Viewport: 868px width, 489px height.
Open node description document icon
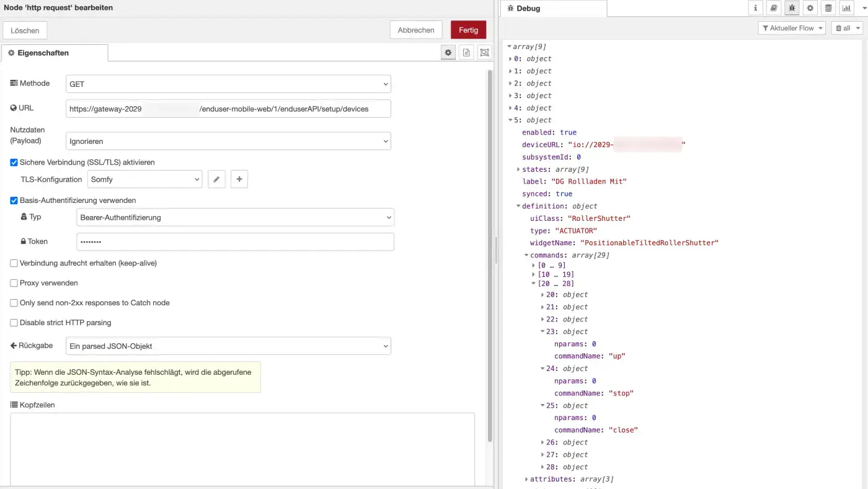466,53
